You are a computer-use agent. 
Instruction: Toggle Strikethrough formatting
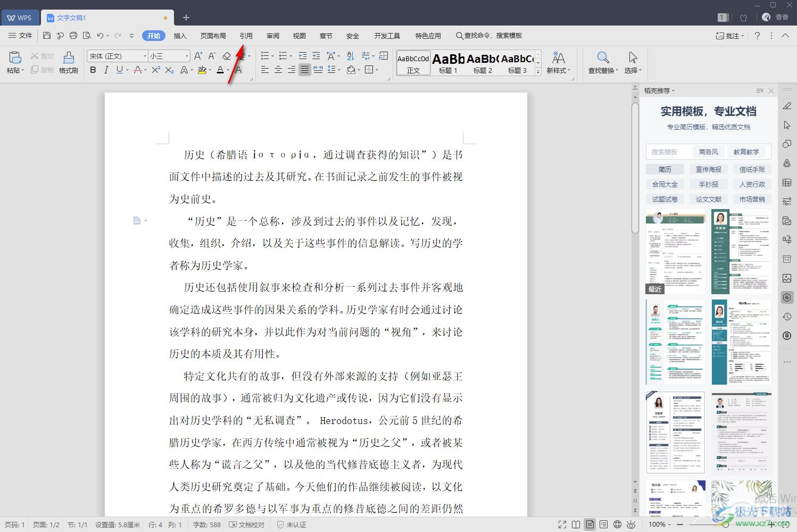(138, 70)
